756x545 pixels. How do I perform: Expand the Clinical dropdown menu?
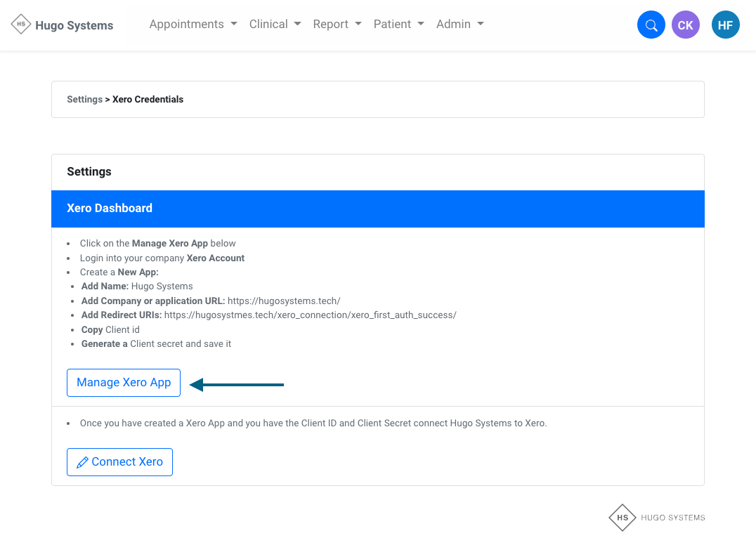click(x=275, y=25)
